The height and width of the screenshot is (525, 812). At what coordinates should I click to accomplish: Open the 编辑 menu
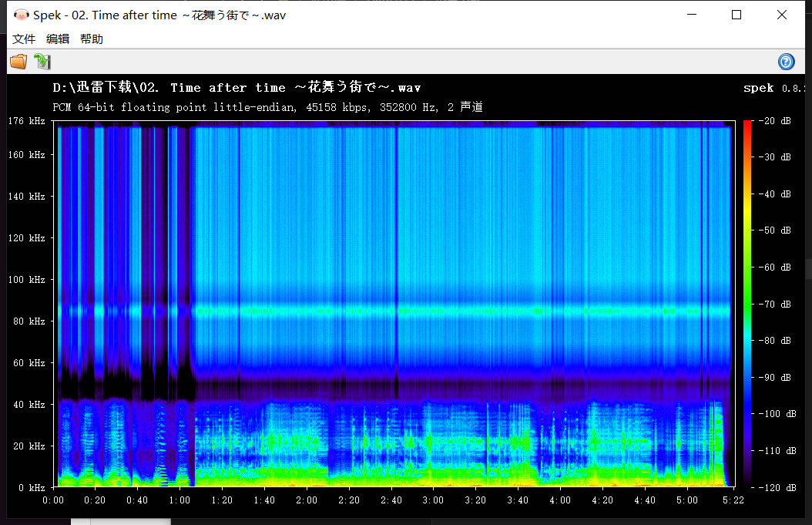[58, 39]
